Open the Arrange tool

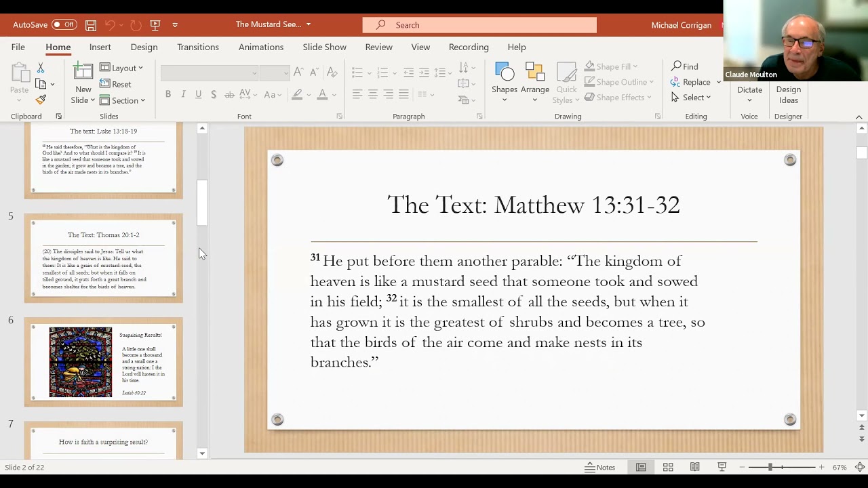[535, 73]
